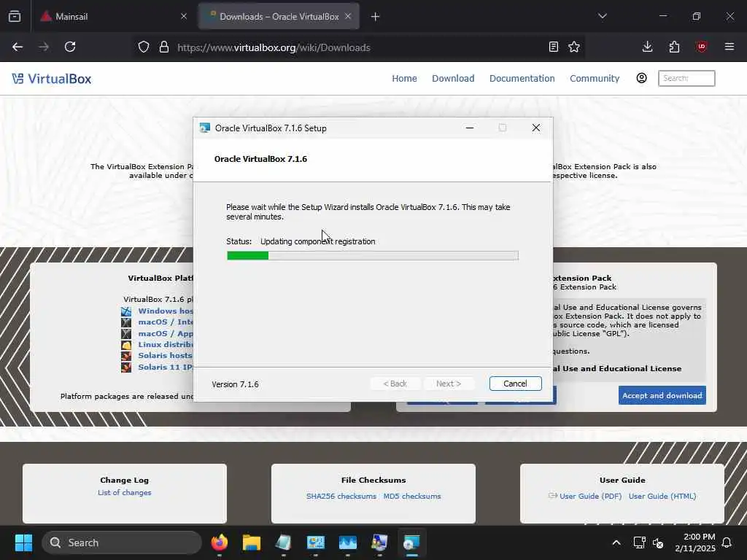Open the tracking protection shield icon
Image resolution: width=747 pixels, height=560 pixels.
[144, 47]
